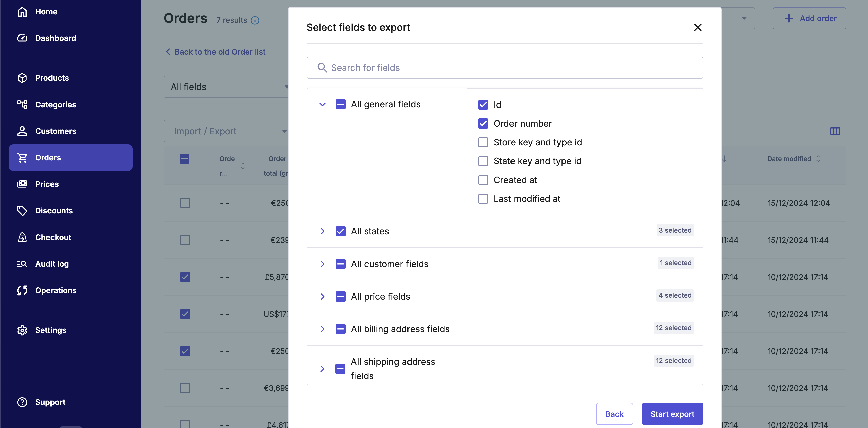This screenshot has height=428, width=868.
Task: Click the Categories tree icon
Action: [x=22, y=105]
